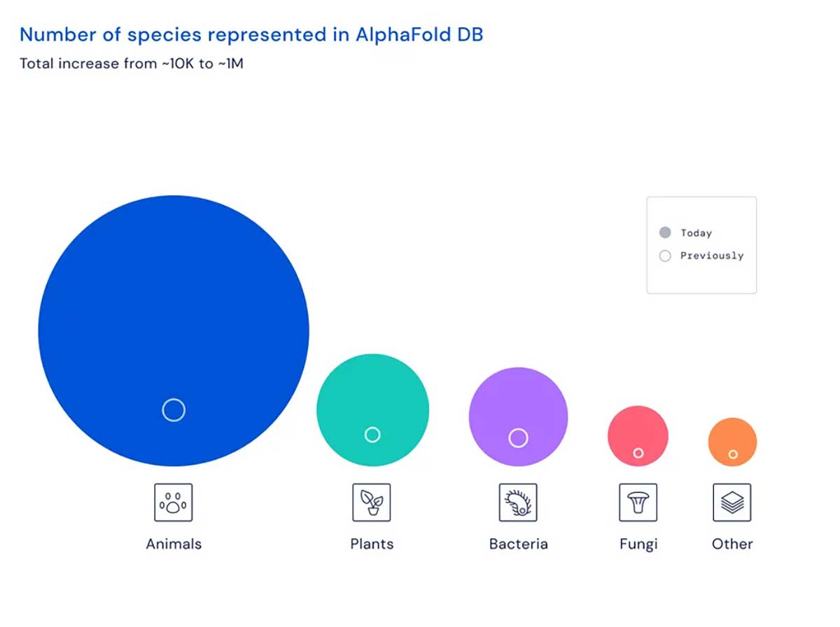Click the small ring inside the red Fungi circle
Viewport: 840px width, 627px height.
[638, 453]
